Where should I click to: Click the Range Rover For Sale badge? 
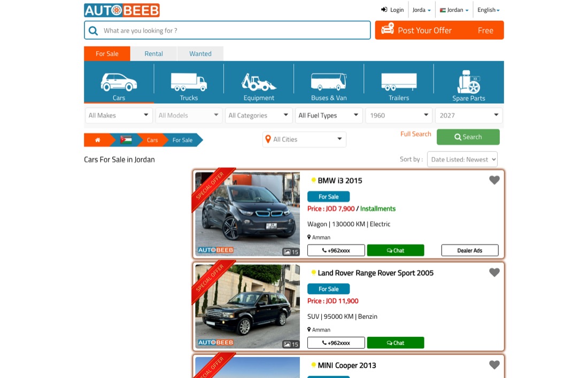point(329,289)
